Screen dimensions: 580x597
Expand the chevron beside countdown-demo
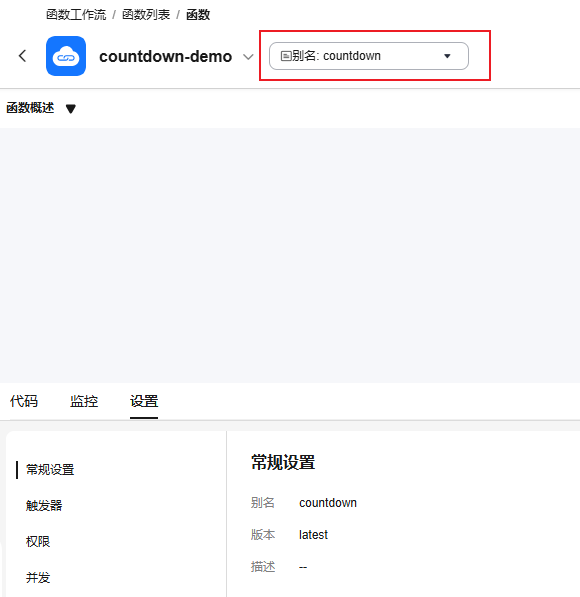pos(248,57)
